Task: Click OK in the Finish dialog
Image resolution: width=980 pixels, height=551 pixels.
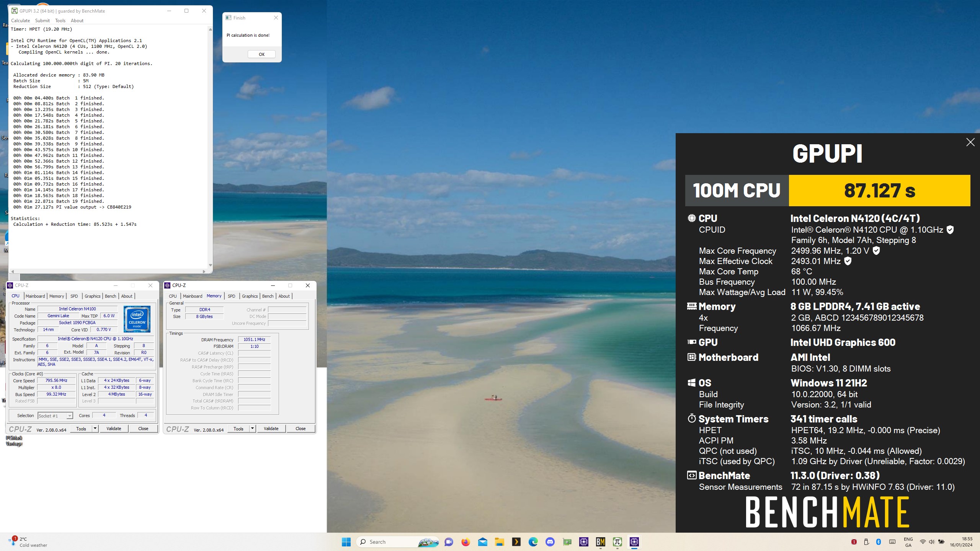Action: (261, 54)
